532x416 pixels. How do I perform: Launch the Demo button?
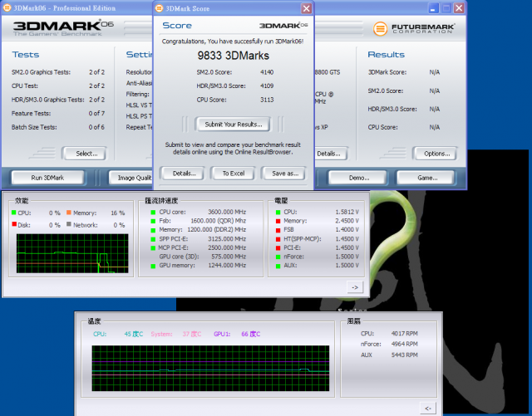(358, 178)
